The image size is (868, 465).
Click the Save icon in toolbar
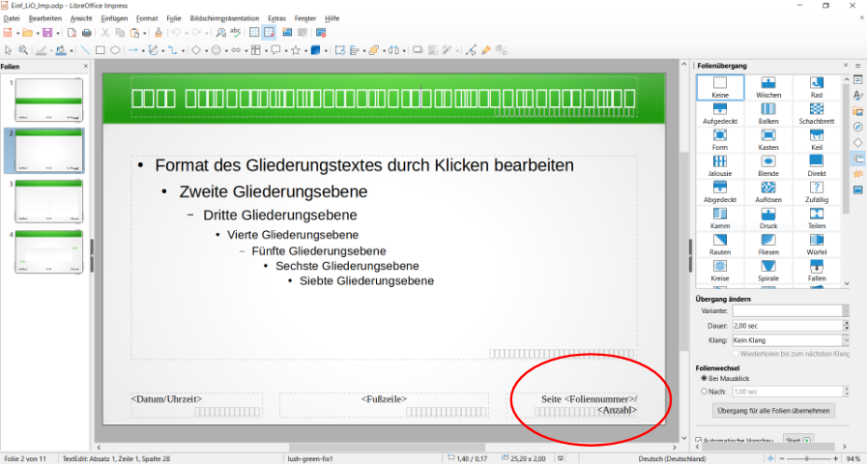click(x=44, y=33)
